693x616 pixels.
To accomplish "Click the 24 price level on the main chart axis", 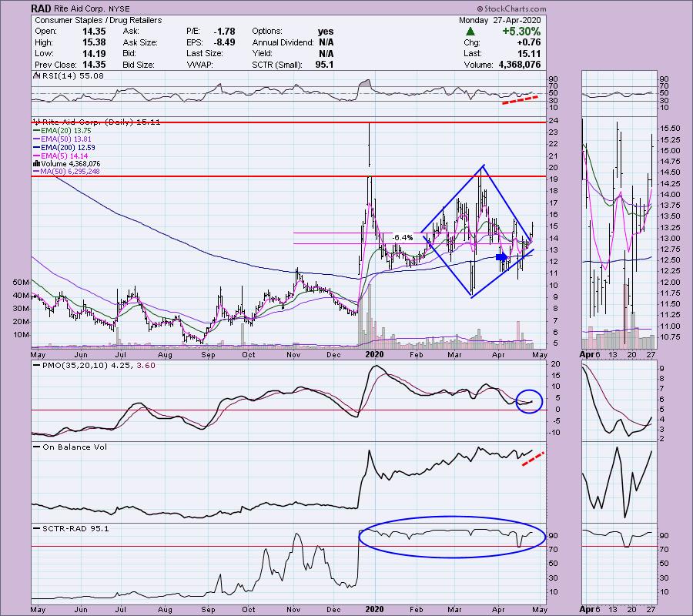I will (554, 121).
